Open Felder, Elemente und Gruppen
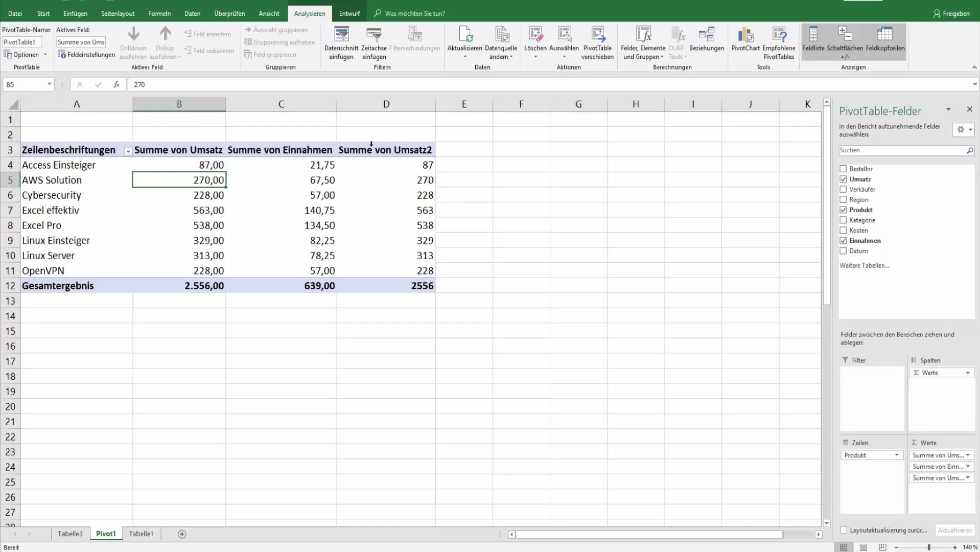Screen dimensions: 980x552 click(643, 43)
